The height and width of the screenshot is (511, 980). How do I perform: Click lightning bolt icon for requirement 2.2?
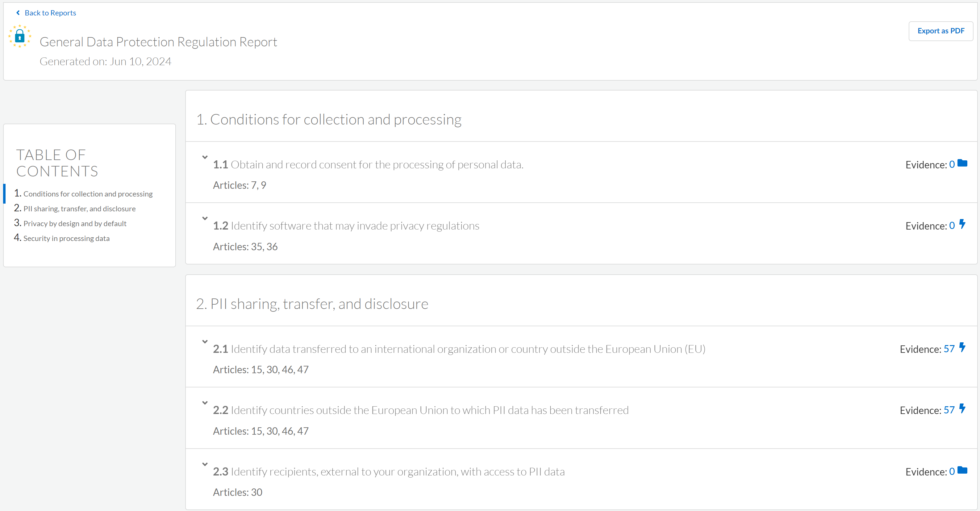(x=962, y=408)
